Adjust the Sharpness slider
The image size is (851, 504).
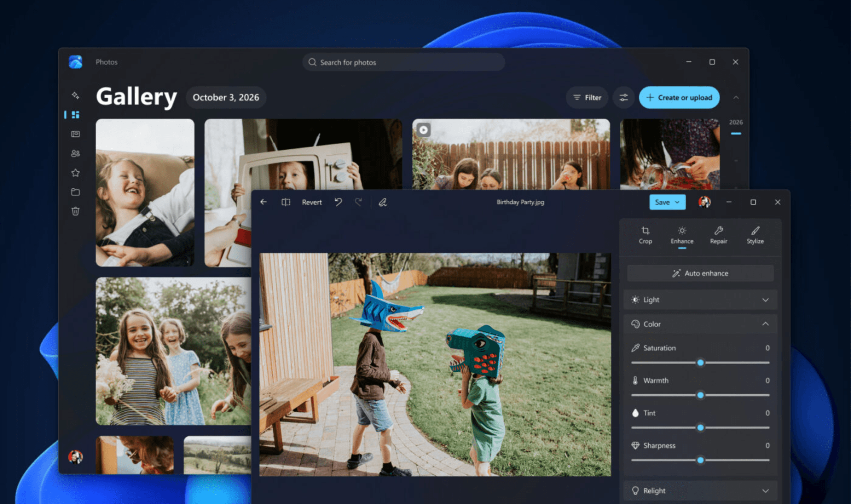tap(700, 461)
